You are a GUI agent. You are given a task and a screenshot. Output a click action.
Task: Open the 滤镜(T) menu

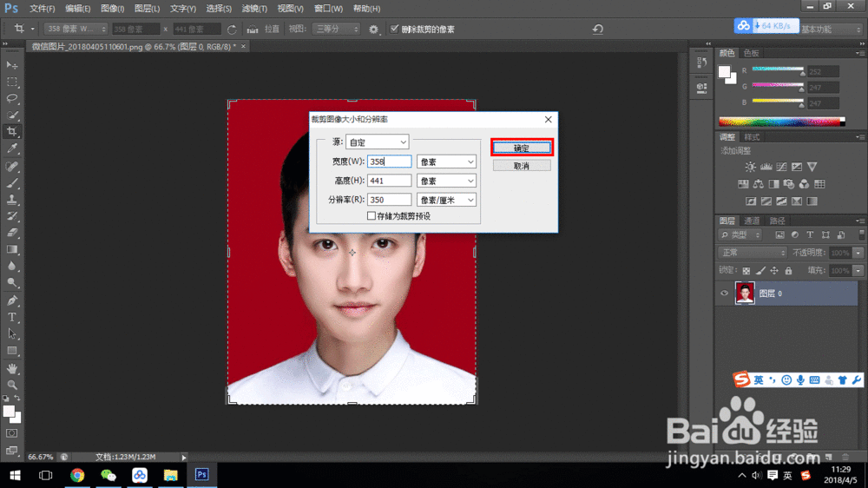point(254,8)
